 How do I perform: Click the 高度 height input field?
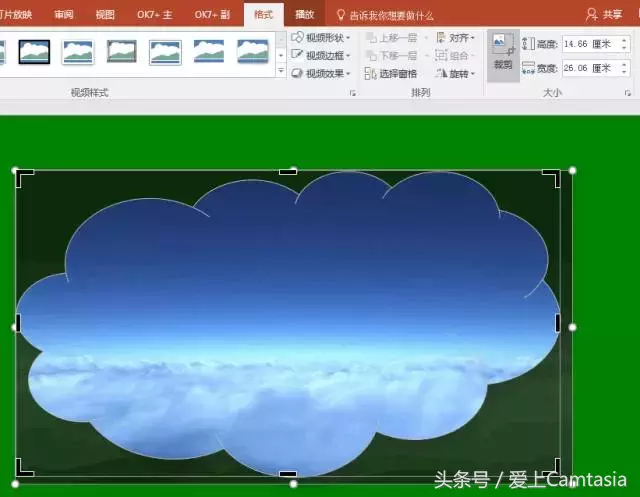(591, 44)
